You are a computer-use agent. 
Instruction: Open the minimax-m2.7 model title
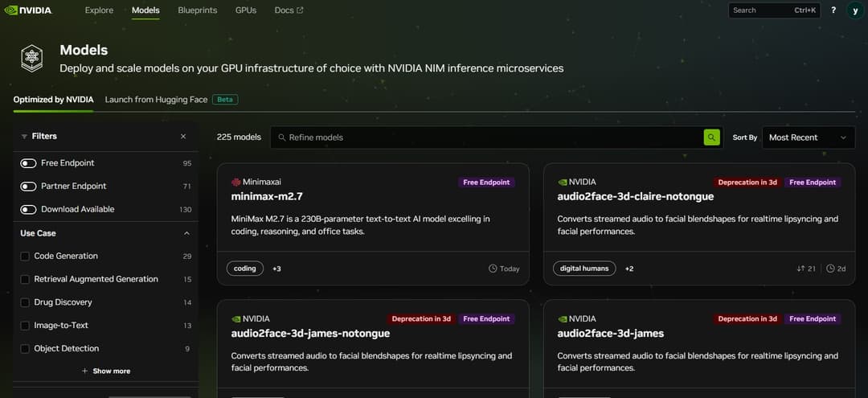click(x=267, y=196)
